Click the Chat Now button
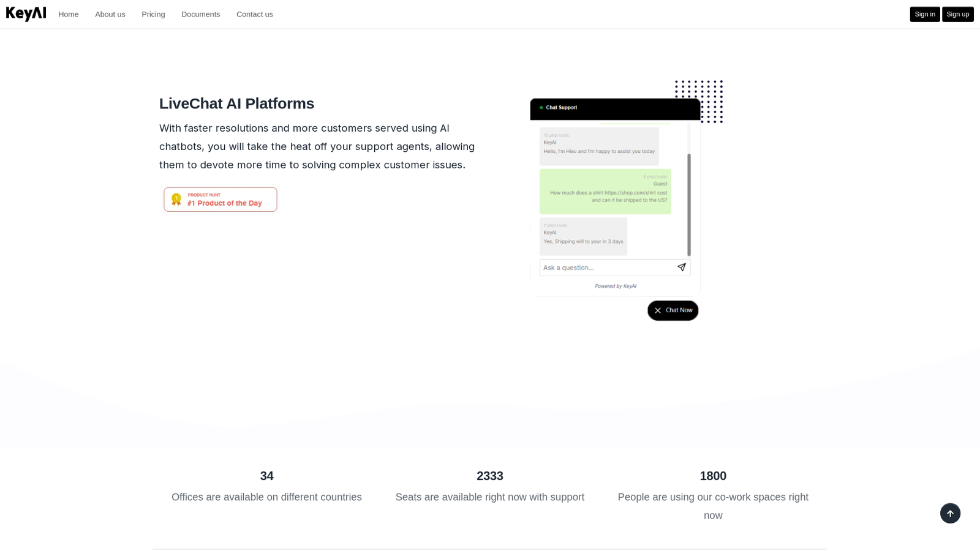The height and width of the screenshot is (551, 980). [x=673, y=310]
